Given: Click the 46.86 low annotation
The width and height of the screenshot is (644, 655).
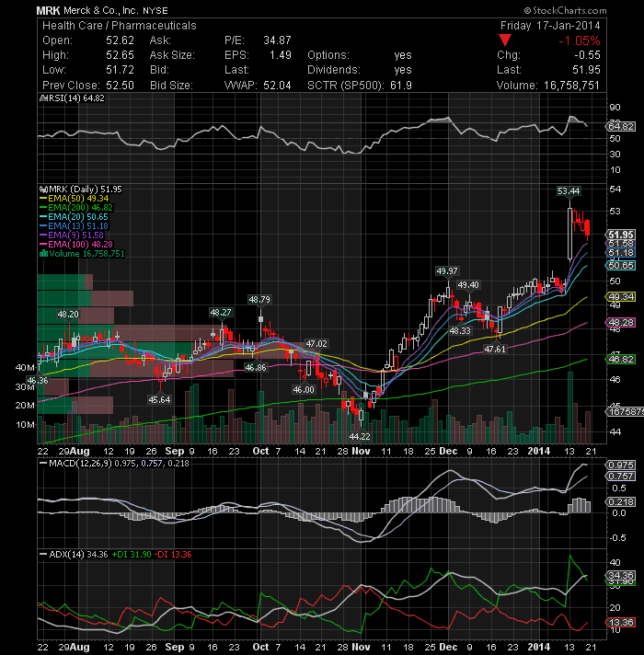Looking at the screenshot, I should (x=256, y=368).
